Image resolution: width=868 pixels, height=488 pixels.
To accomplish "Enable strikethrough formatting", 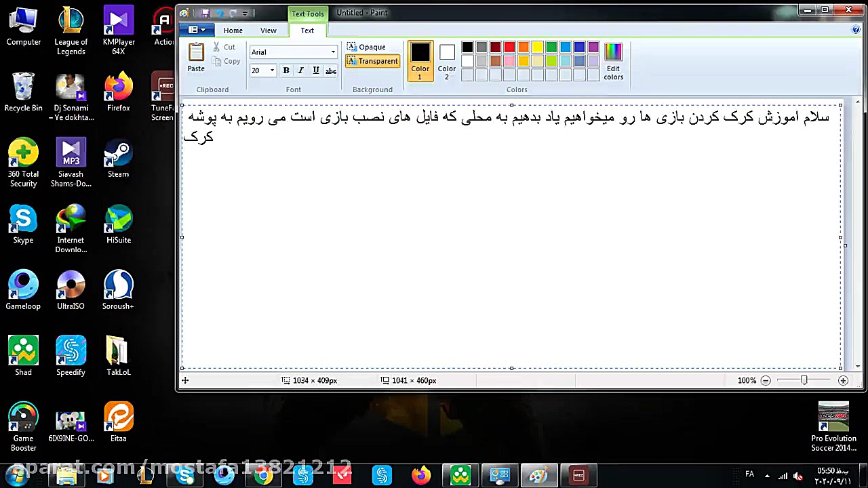I will coord(330,70).
